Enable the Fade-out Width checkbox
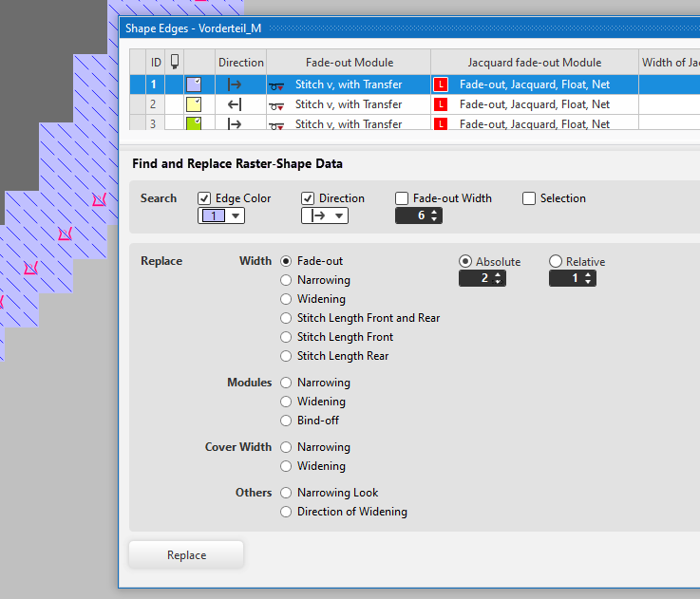Viewport: 700px width, 599px height. pyautogui.click(x=402, y=198)
